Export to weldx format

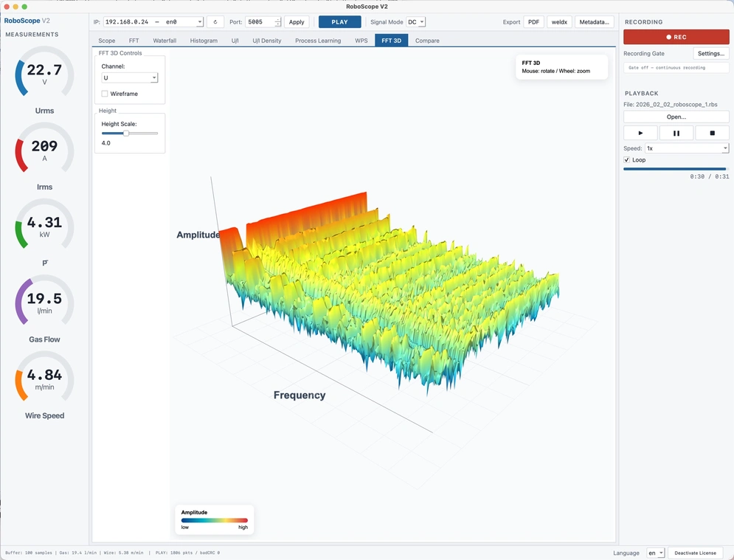coord(559,22)
